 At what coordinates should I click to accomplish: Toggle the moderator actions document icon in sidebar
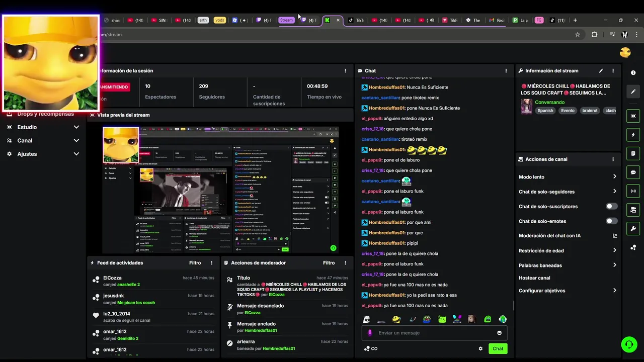(x=633, y=153)
